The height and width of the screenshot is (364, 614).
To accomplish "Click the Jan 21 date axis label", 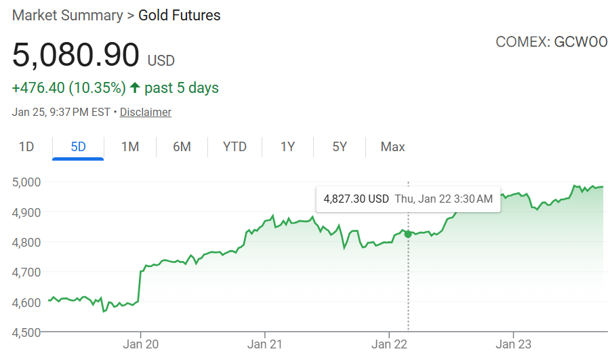I will click(x=265, y=344).
